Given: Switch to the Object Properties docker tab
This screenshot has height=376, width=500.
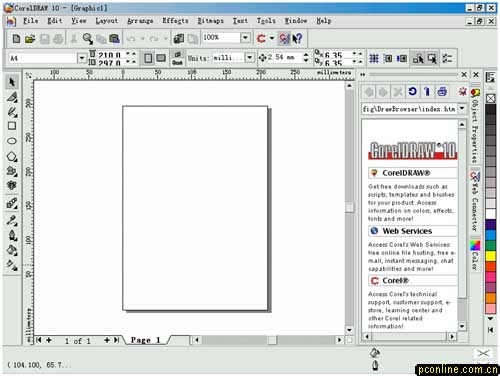Looking at the screenshot, I should 475,125.
